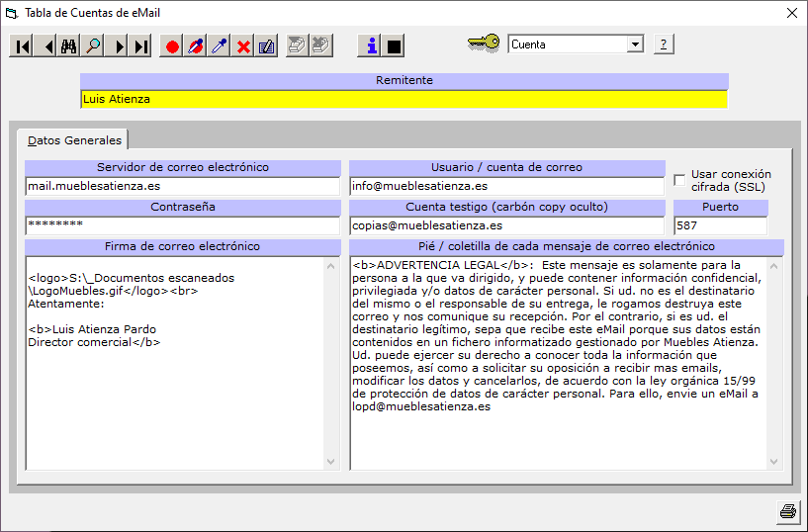Click the blue information icon

point(371,45)
